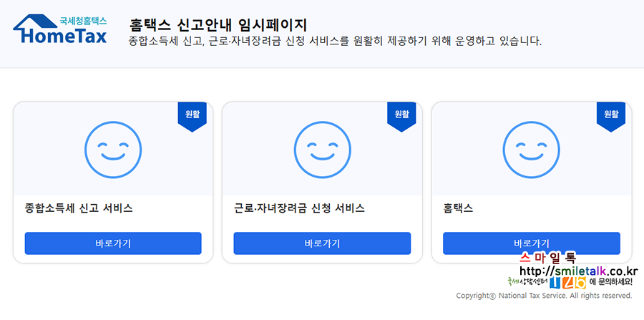
Task: Click smiley face icon on the 홈택스 card
Action: click(x=531, y=150)
